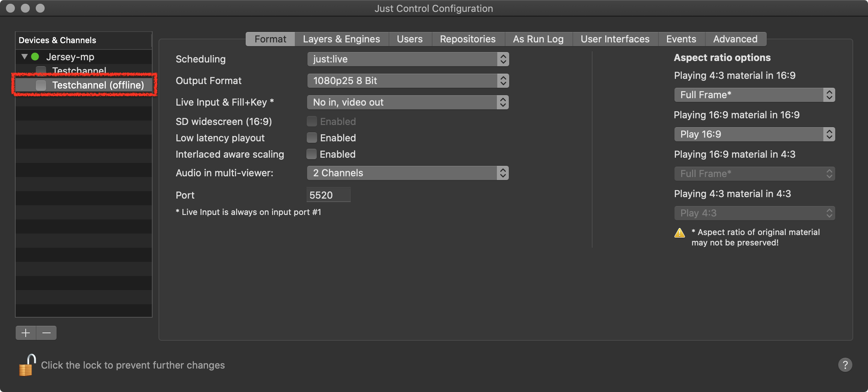Open help with the question mark button

click(845, 365)
